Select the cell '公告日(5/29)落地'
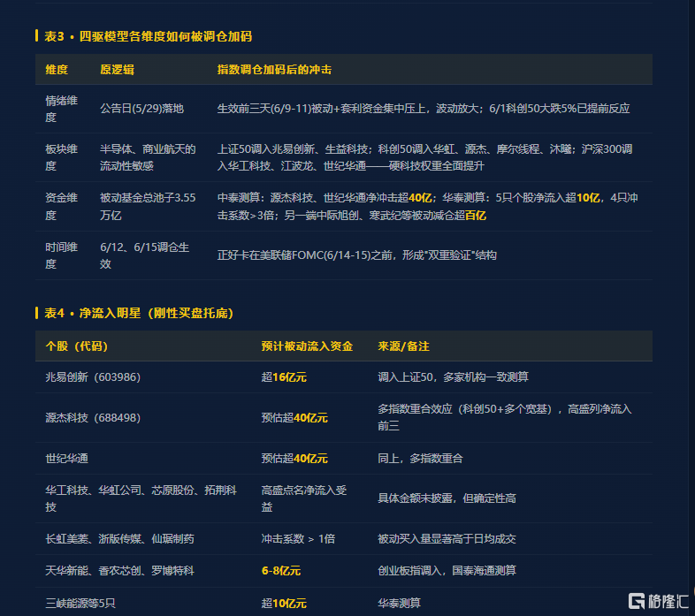 tap(141, 109)
